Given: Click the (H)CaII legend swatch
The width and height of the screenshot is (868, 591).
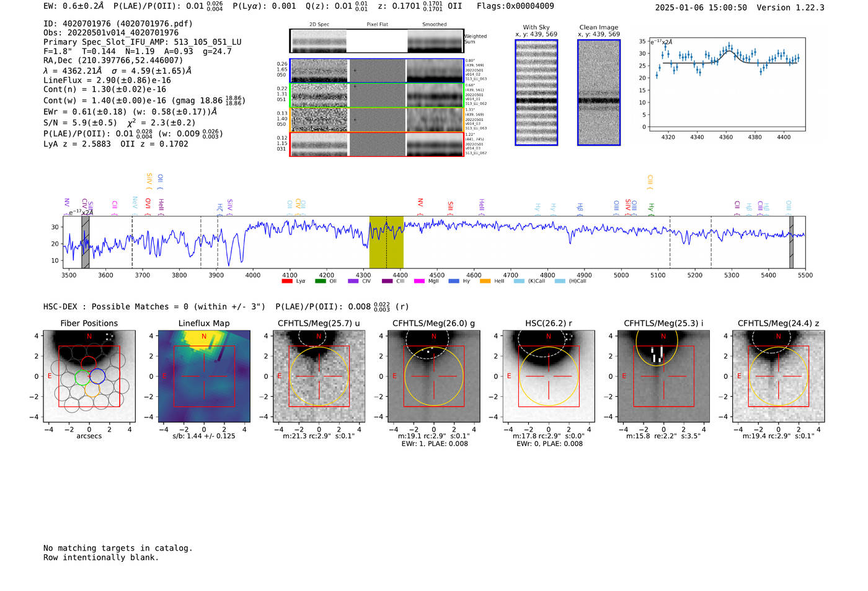Looking at the screenshot, I should click(560, 281).
